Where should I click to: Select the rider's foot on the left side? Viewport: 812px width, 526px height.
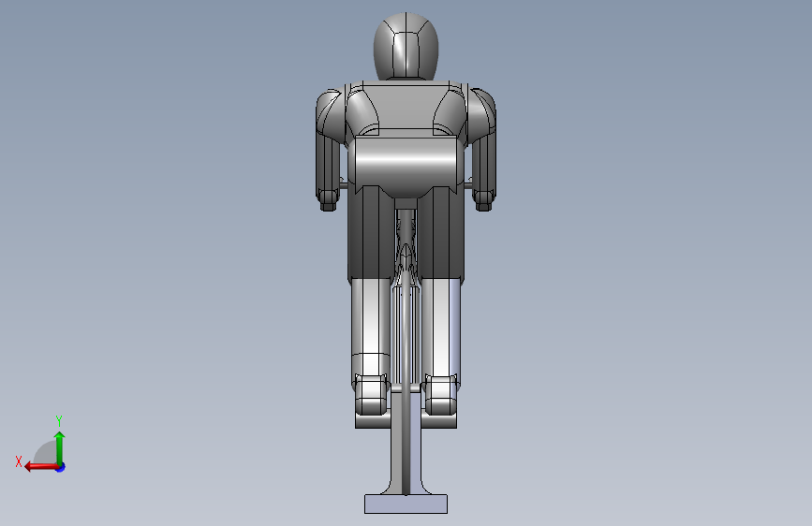(x=371, y=395)
